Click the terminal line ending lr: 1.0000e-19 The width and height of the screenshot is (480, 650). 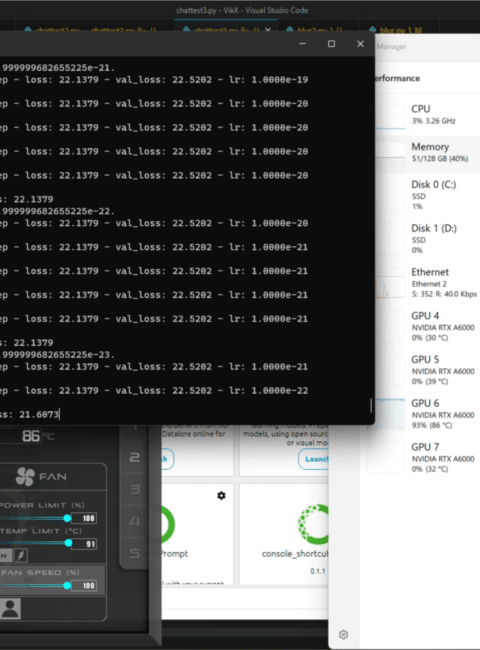tap(154, 80)
